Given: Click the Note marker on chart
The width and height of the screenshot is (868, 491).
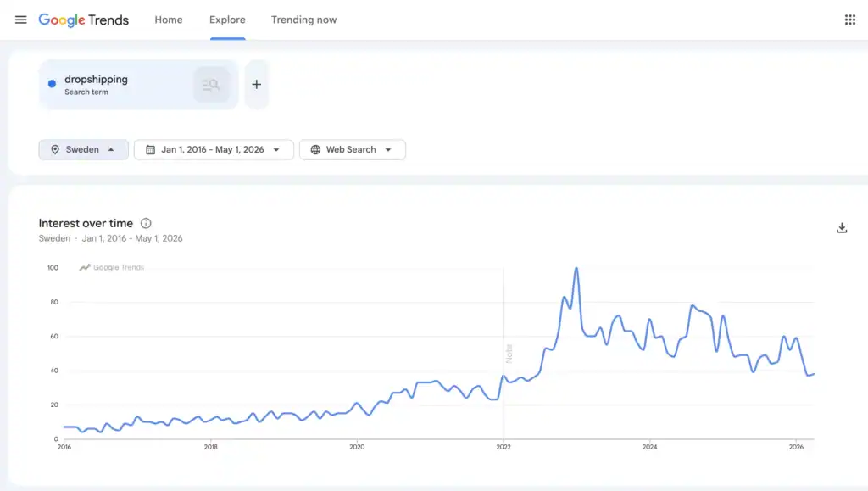Looking at the screenshot, I should (x=509, y=353).
